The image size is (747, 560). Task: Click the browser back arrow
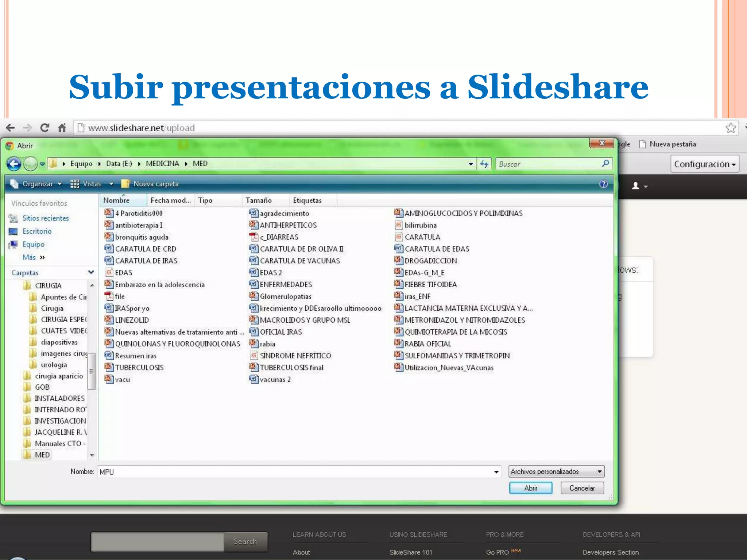click(x=10, y=128)
